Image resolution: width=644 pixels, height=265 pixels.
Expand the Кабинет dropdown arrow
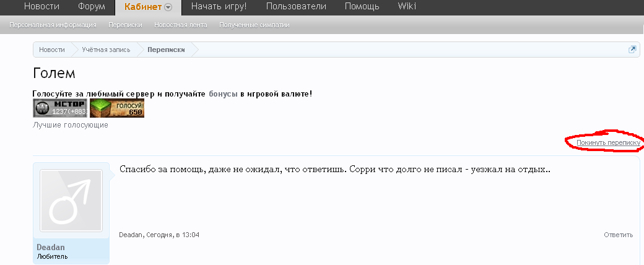click(x=168, y=7)
